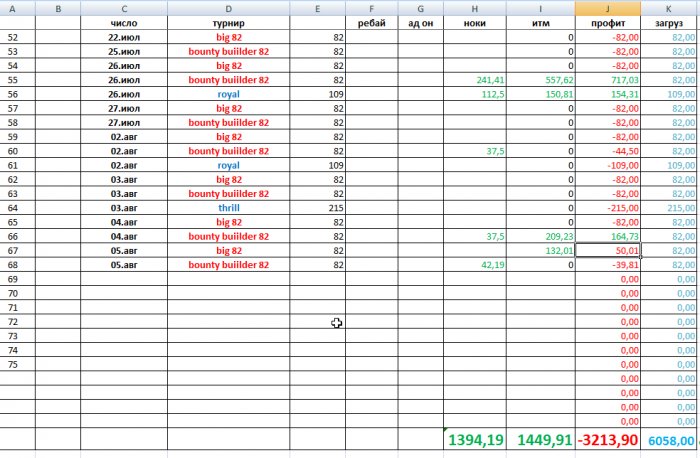Click the empty tournament cell in row 70
The height and width of the screenshot is (458, 700).
229,293
